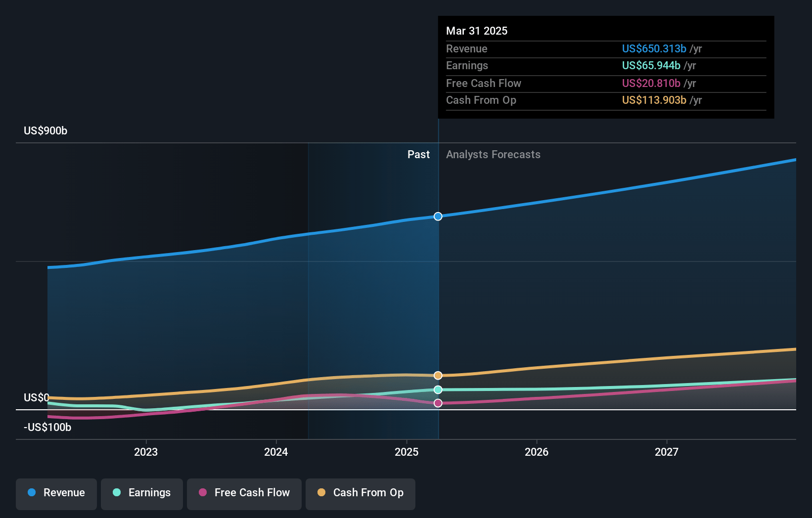
Task: Click the Cash From Op orange data point marker
Action: (x=438, y=376)
